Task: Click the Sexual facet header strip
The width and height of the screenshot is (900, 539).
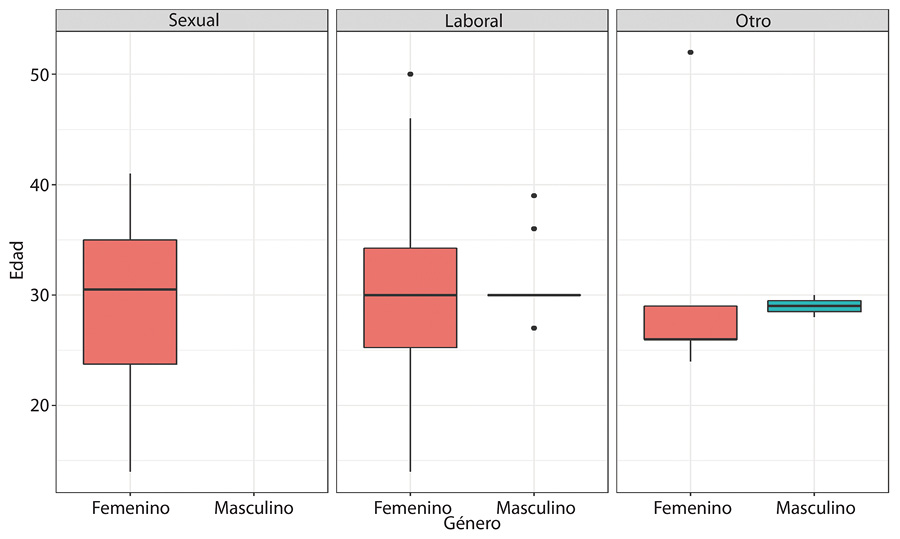Action: (192, 20)
